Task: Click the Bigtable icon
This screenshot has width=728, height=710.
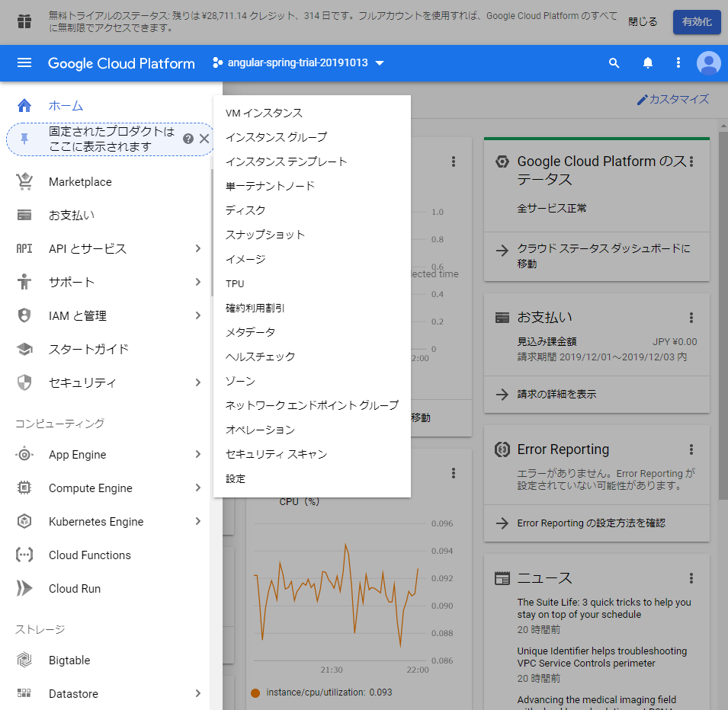Action: point(24,660)
